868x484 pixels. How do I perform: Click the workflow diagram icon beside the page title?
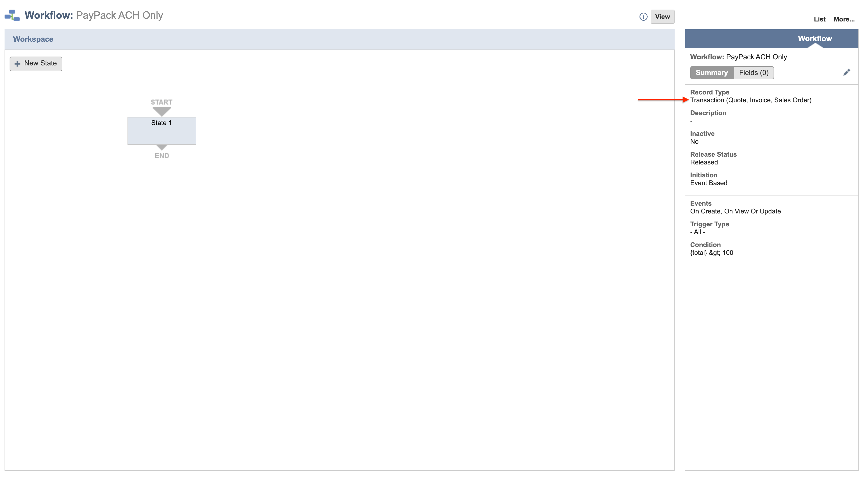click(12, 15)
